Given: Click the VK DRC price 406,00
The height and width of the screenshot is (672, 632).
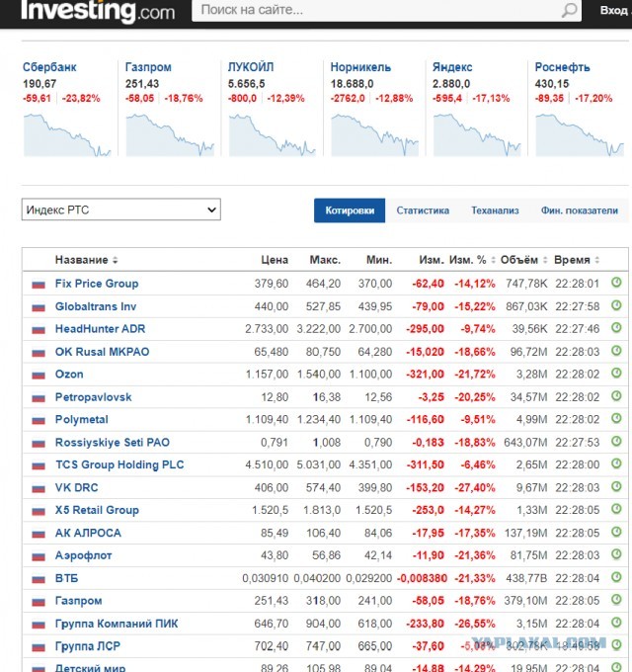Looking at the screenshot, I should pyautogui.click(x=271, y=488).
